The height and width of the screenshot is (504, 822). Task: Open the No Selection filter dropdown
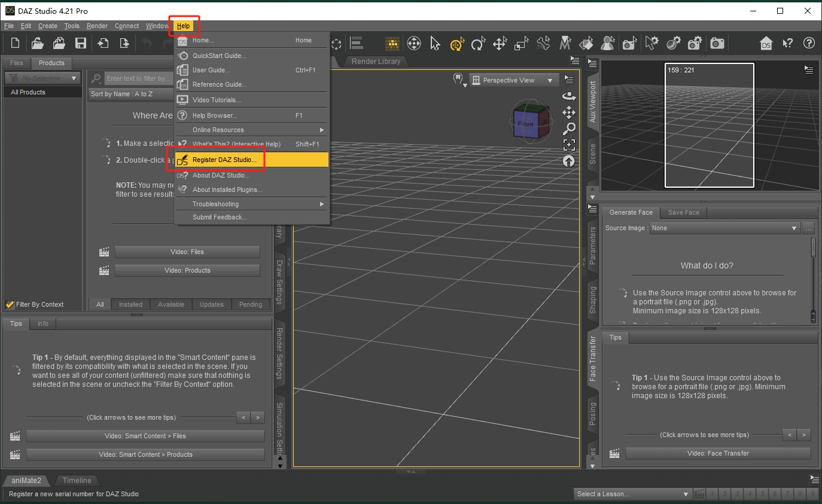point(42,78)
